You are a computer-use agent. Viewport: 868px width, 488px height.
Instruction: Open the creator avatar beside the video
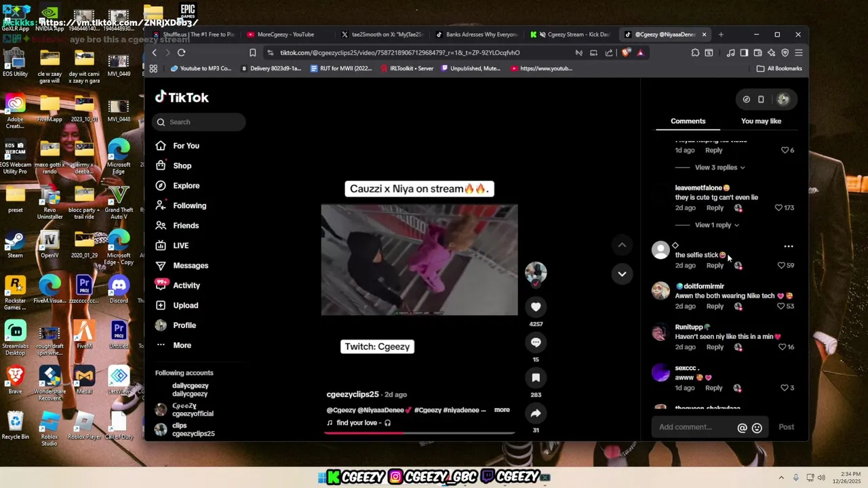(536, 272)
